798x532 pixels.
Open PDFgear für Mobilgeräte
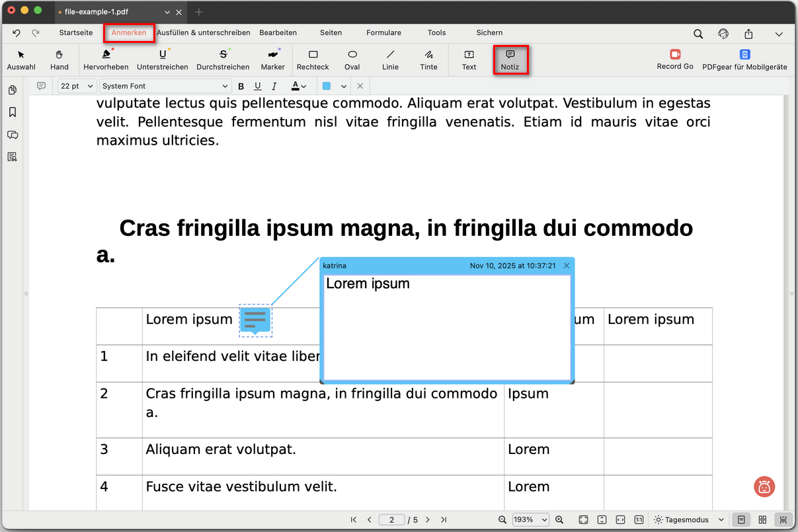click(744, 59)
